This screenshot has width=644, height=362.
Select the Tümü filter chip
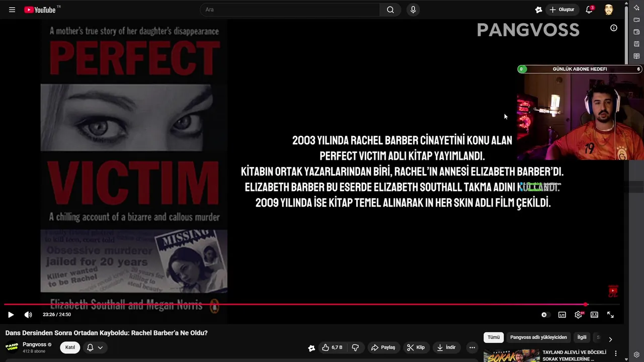coord(494,337)
